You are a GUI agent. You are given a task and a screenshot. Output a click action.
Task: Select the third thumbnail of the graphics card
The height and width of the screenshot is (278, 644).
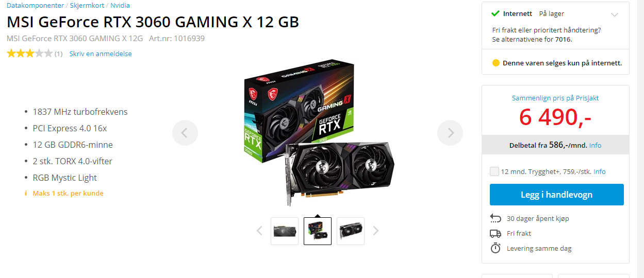tap(351, 231)
